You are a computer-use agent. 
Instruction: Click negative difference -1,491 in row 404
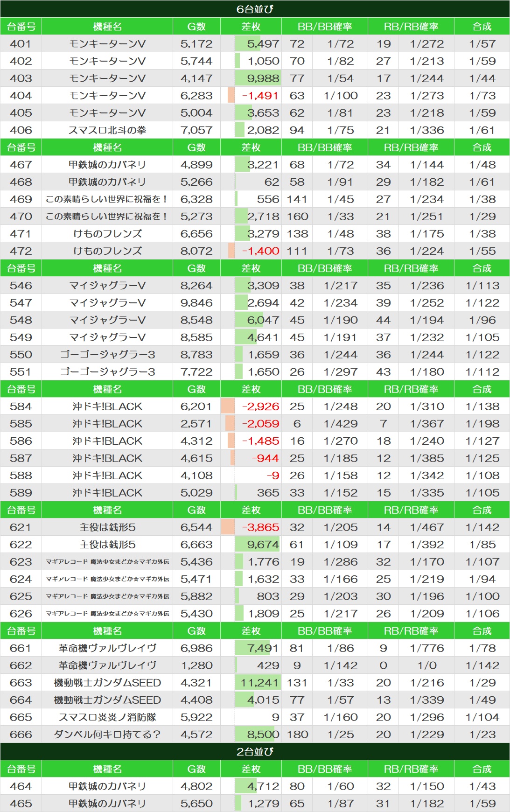[260, 96]
